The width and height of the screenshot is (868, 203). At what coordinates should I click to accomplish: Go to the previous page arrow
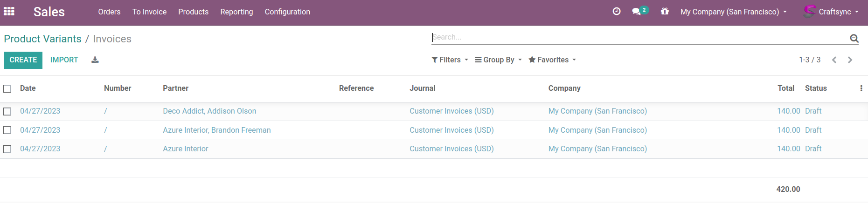click(834, 60)
